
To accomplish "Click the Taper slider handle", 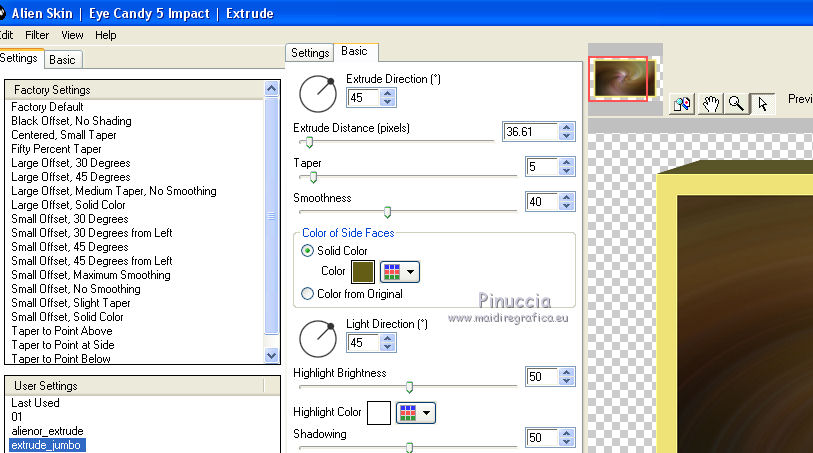I will click(313, 177).
